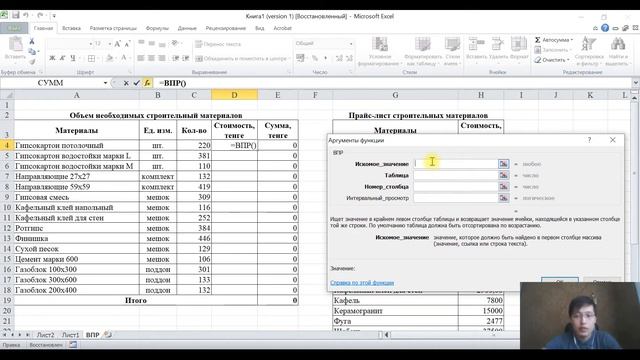Decrease the font size with the small A icon
This screenshot has width=640, height=360.
pyautogui.click(x=127, y=44)
